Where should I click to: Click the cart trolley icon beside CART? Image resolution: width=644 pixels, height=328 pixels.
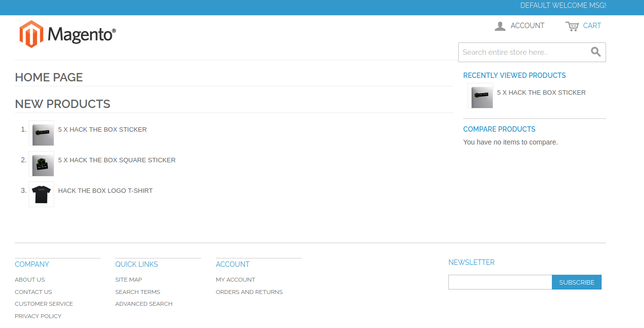click(571, 26)
